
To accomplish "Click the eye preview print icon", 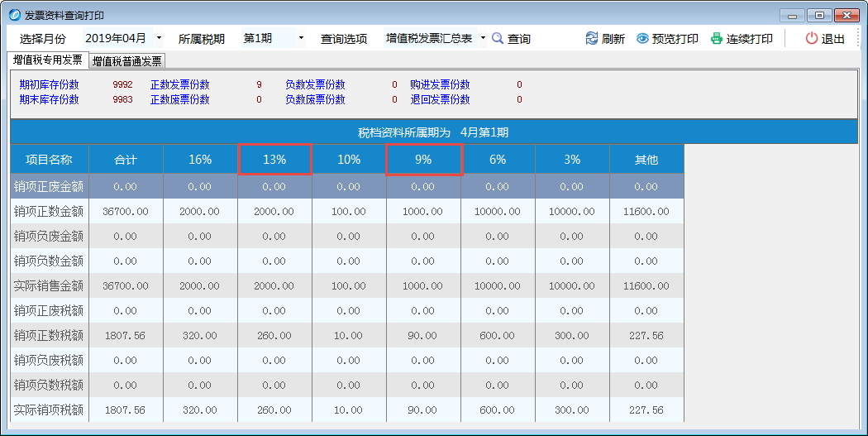I will click(x=641, y=39).
